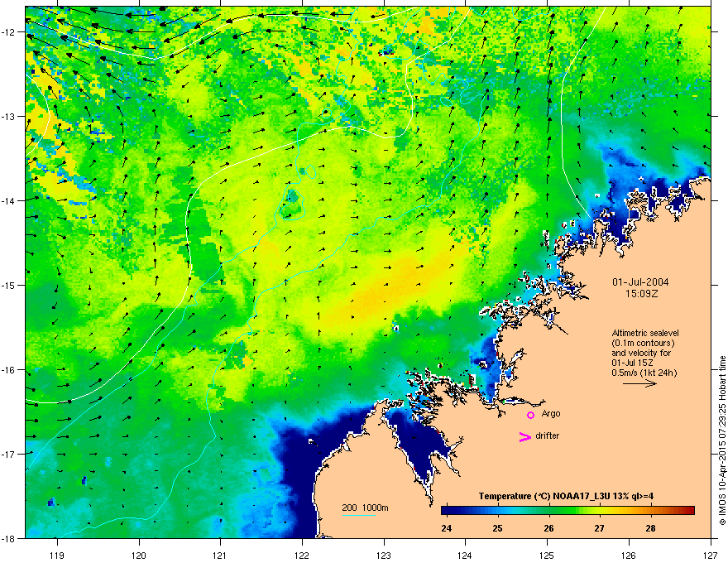Click the cyan 200 1000m depth contour sample line
This screenshot has width=728, height=563.
click(359, 516)
